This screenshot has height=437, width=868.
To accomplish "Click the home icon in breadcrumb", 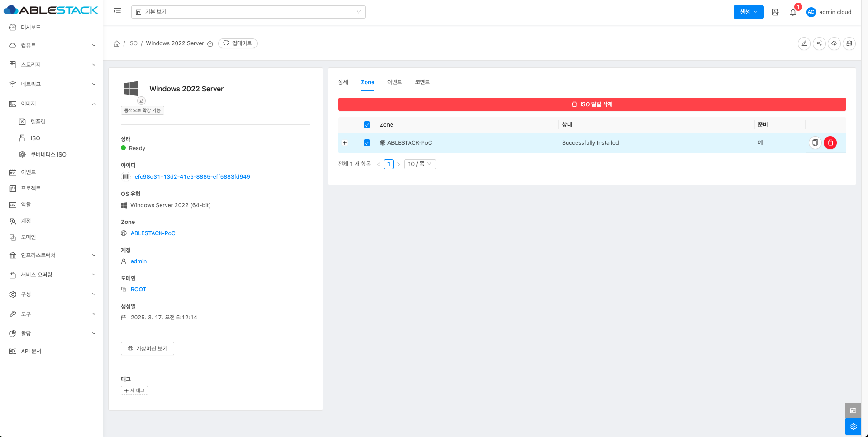I will coord(117,43).
